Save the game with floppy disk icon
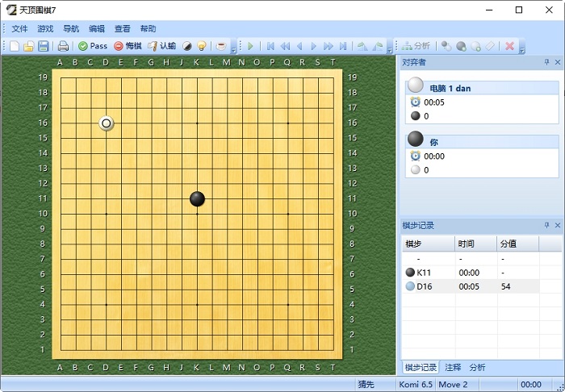Image resolution: width=565 pixels, height=392 pixels. (x=44, y=46)
